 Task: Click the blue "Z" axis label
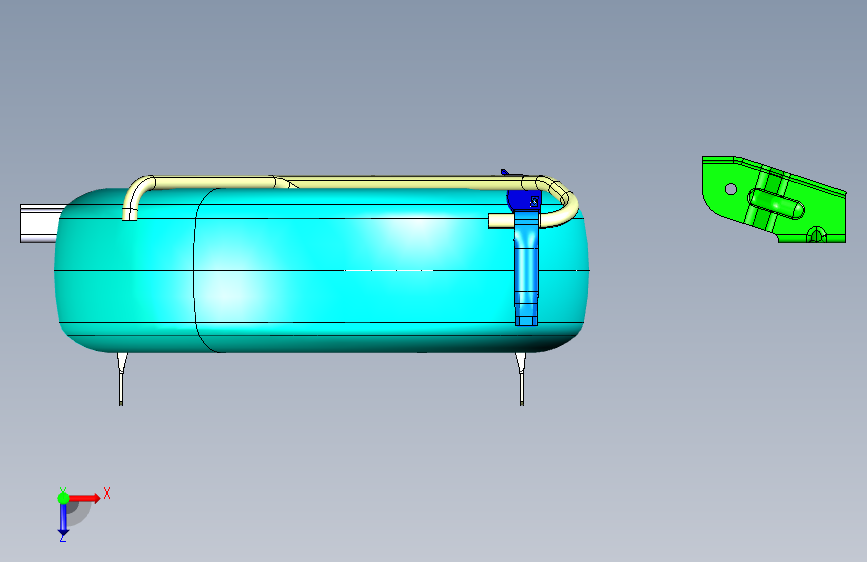[x=63, y=538]
